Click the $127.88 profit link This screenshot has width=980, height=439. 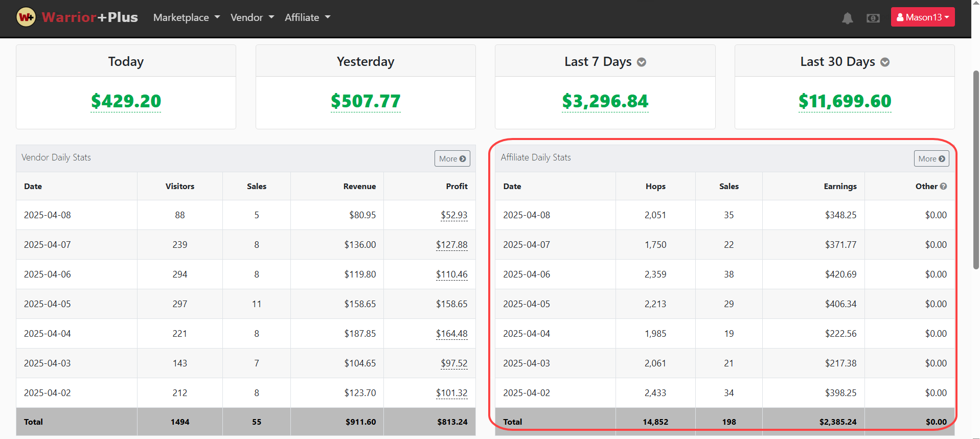click(x=452, y=245)
